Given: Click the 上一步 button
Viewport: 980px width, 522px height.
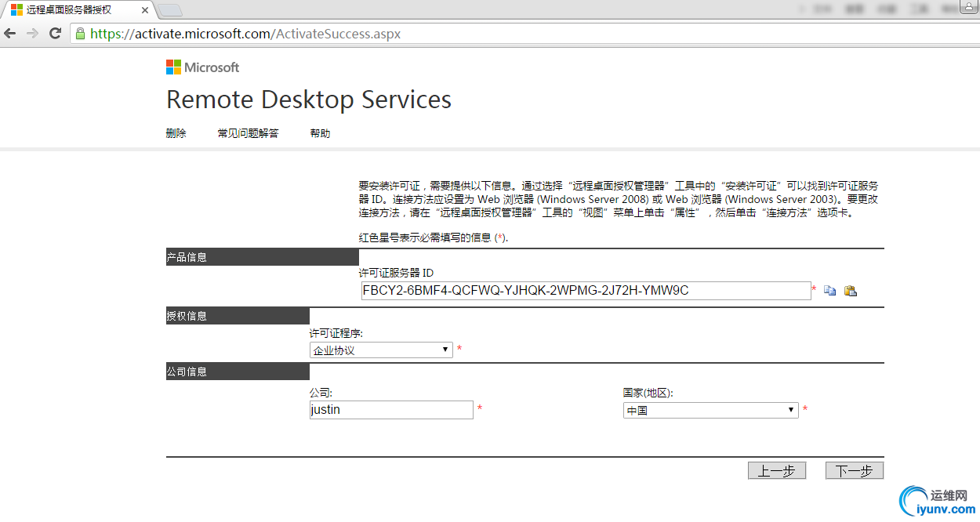Looking at the screenshot, I should coord(777,470).
